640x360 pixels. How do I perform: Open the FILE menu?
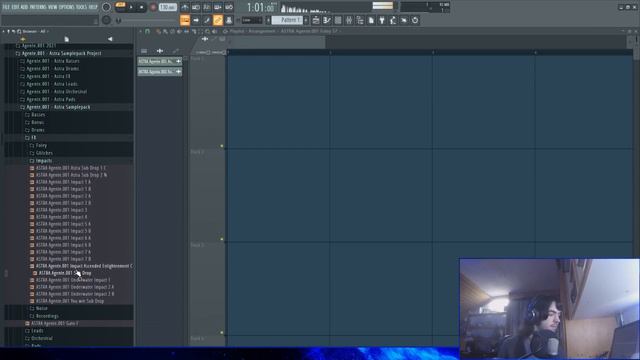[6, 7]
